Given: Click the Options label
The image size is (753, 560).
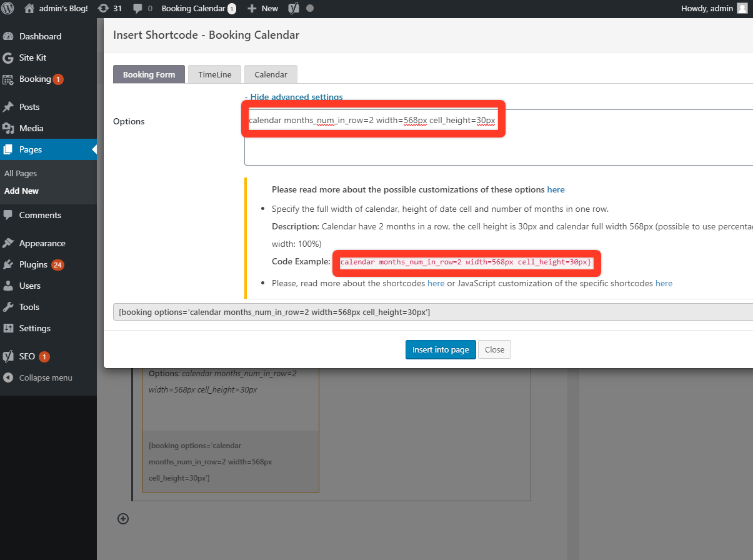Looking at the screenshot, I should 129,121.
